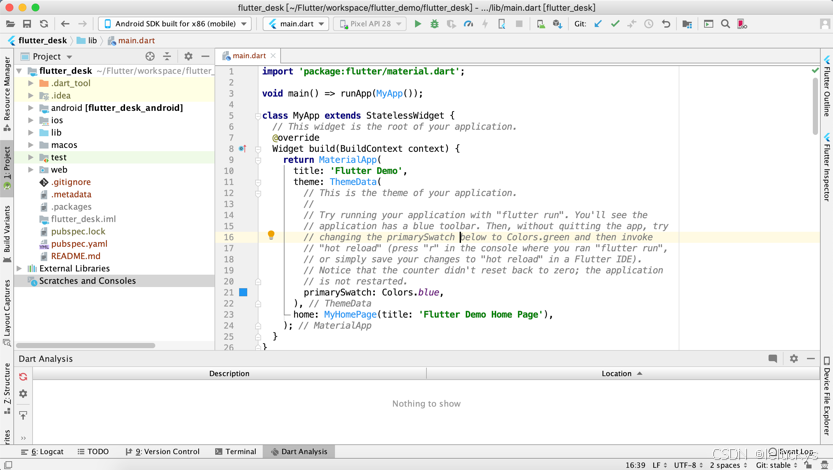Run the app with green play button
Screen dimensions: 833x470
tap(418, 24)
